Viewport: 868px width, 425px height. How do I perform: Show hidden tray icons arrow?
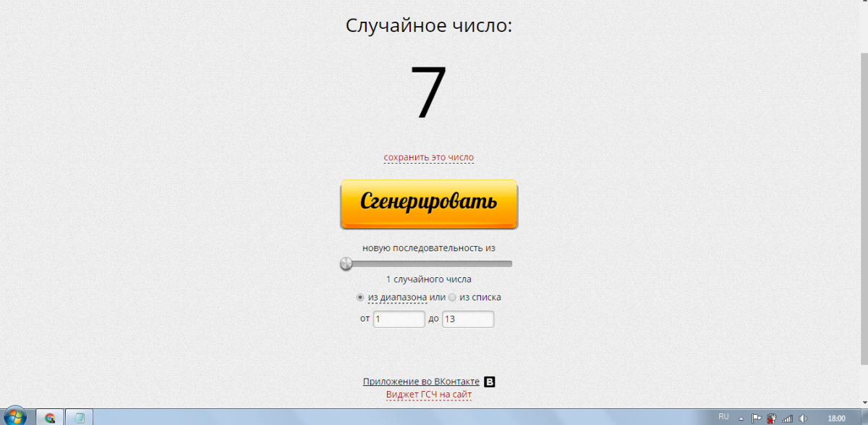741,418
